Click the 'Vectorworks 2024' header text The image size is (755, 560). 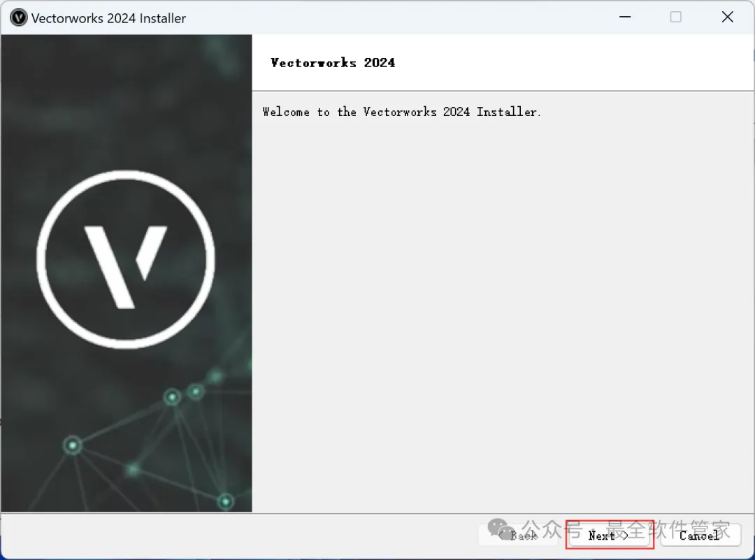333,63
